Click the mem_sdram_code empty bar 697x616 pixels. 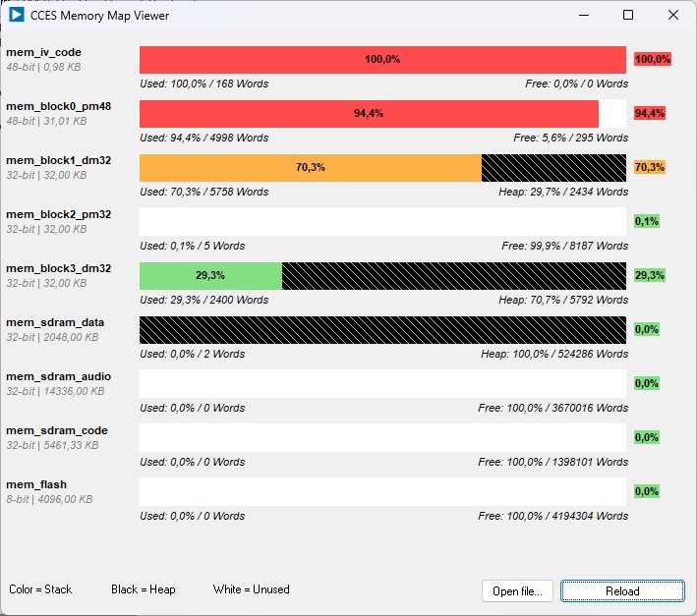382,438
